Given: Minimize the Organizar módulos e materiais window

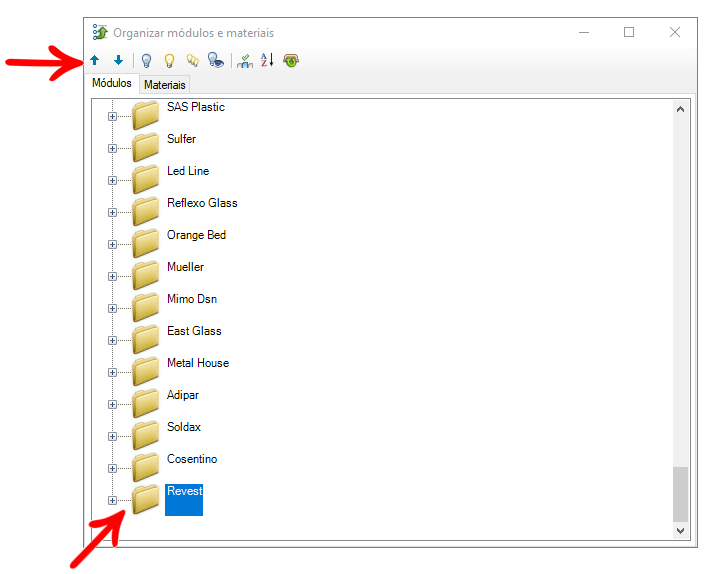Looking at the screenshot, I should click(x=584, y=32).
